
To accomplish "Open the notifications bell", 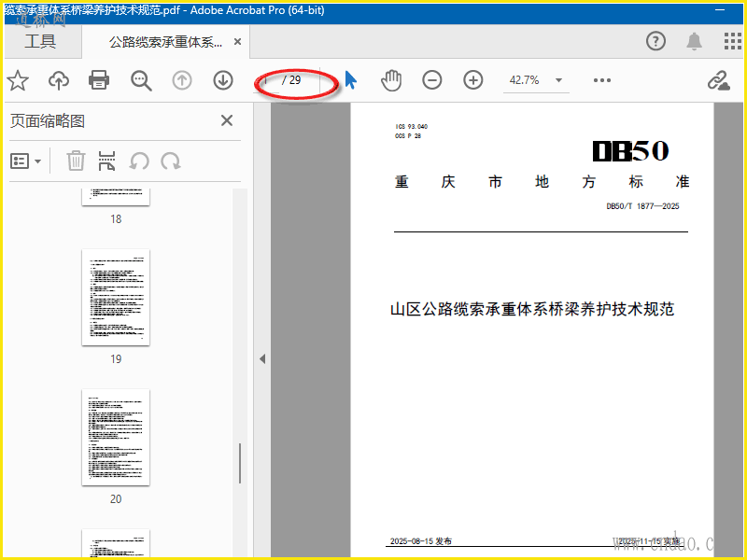I will [694, 41].
